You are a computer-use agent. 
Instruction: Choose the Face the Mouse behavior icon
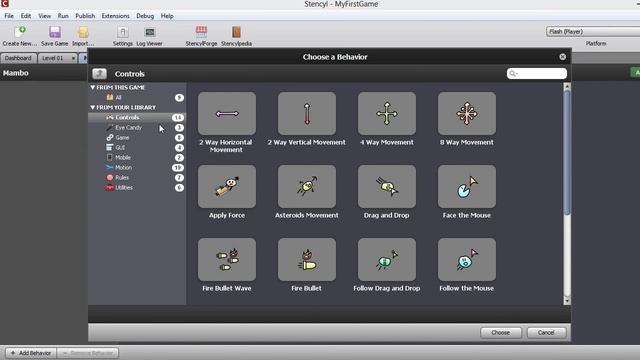coord(467,187)
